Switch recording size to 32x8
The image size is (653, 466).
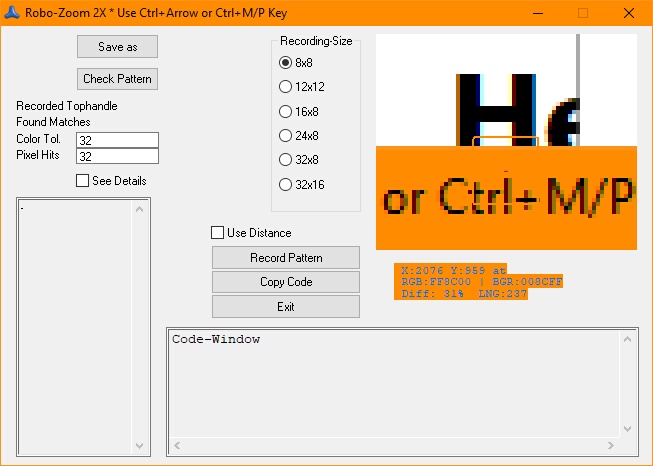click(x=286, y=160)
